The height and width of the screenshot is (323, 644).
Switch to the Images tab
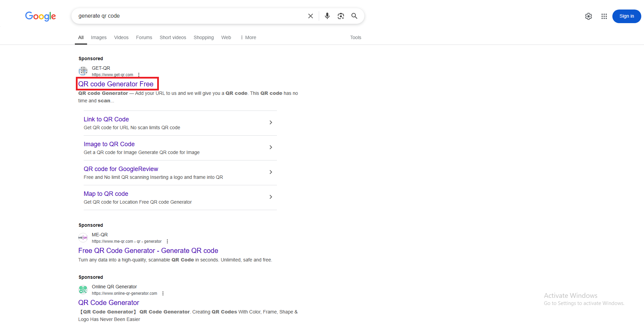[99, 37]
